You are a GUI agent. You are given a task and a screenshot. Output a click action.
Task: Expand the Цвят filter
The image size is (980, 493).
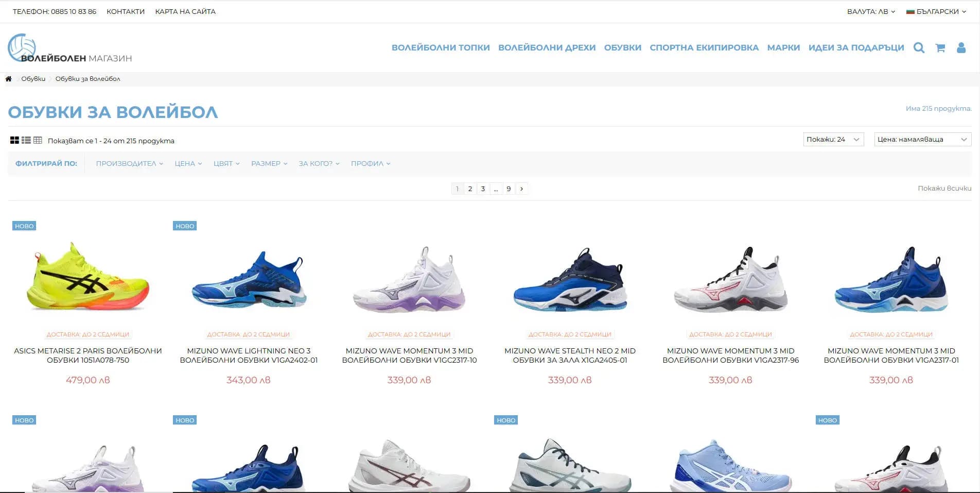click(x=226, y=163)
